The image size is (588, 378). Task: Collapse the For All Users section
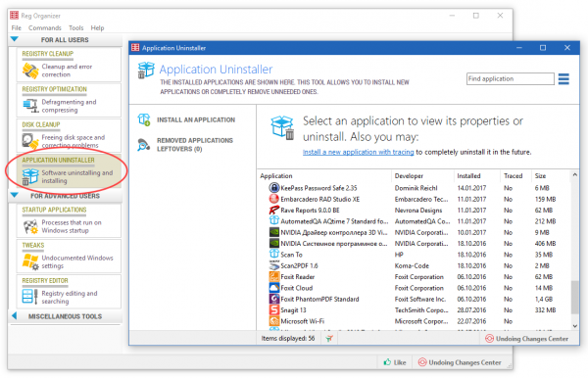tap(15, 39)
